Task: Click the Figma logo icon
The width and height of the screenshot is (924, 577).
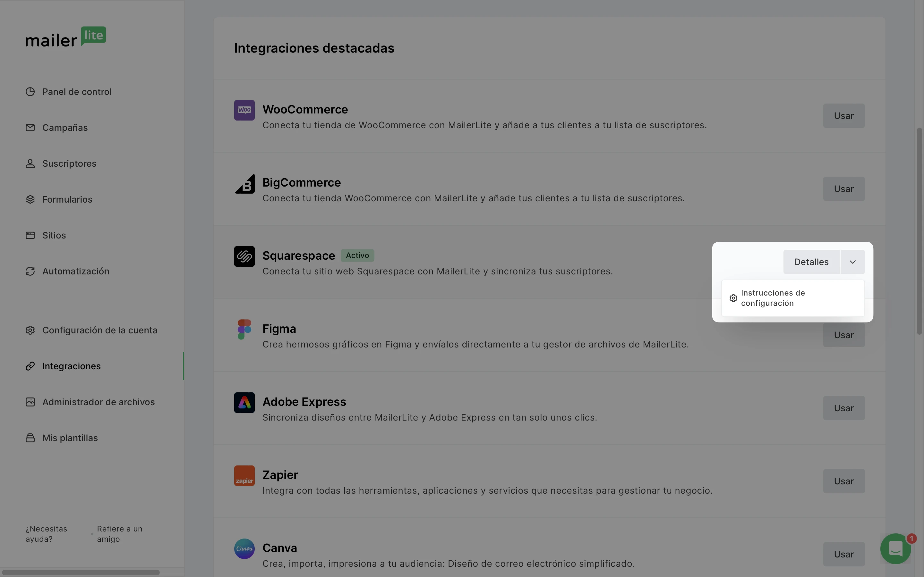Action: [x=244, y=330]
